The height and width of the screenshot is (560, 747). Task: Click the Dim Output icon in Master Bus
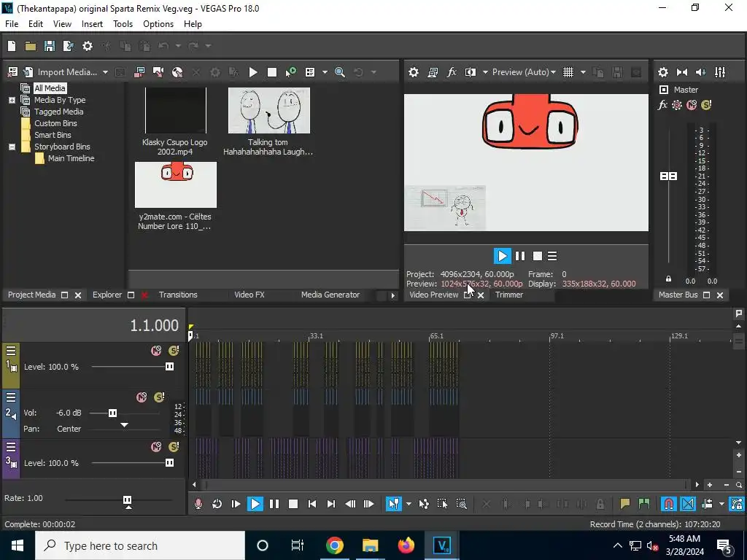point(701,72)
